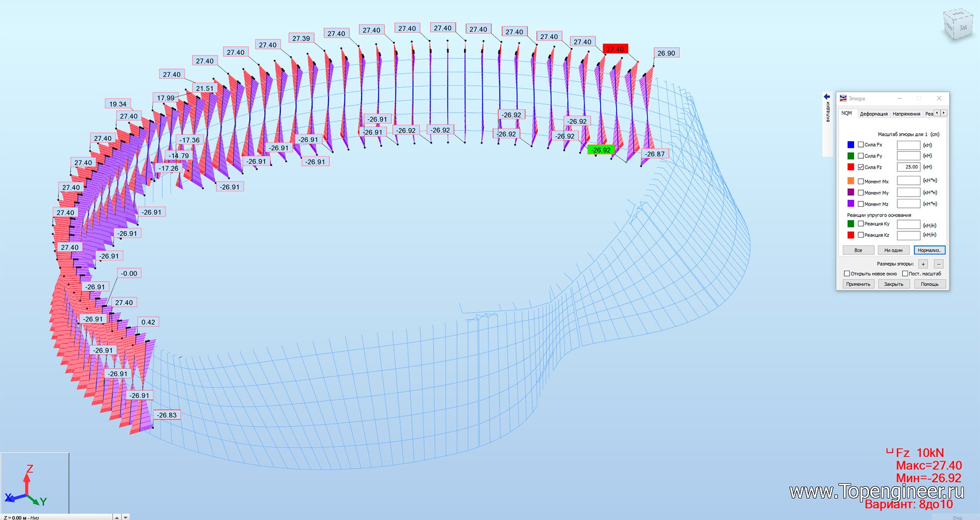Click the -26.87 value label
The height and width of the screenshot is (520, 980).
(x=655, y=154)
